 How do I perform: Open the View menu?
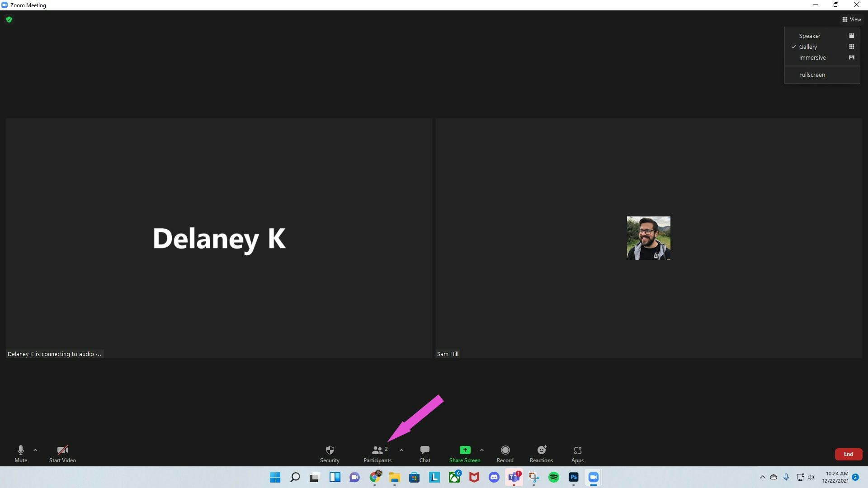coord(851,19)
